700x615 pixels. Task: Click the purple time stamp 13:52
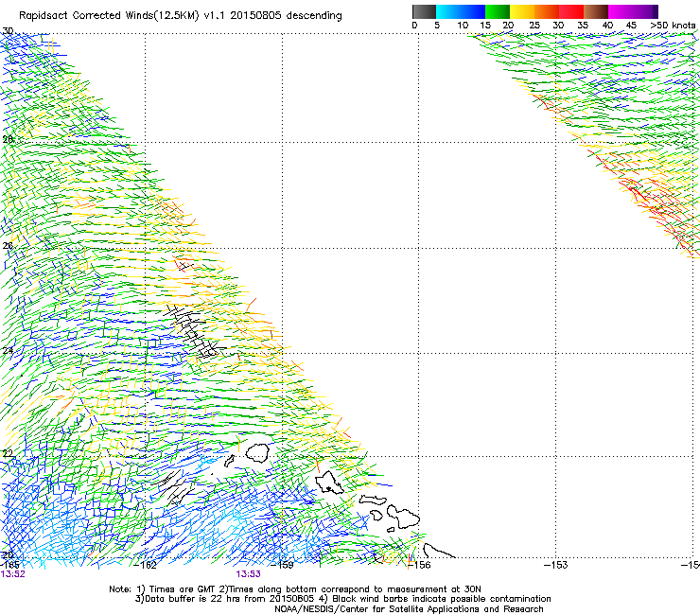13,574
